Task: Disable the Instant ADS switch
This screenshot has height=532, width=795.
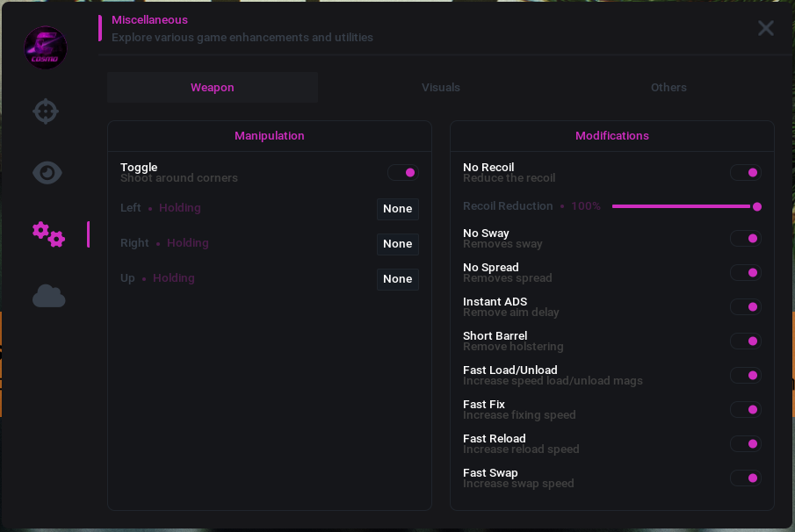Action: [746, 307]
